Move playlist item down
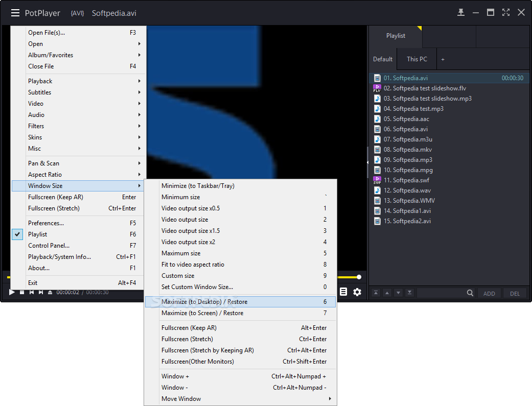 click(398, 293)
